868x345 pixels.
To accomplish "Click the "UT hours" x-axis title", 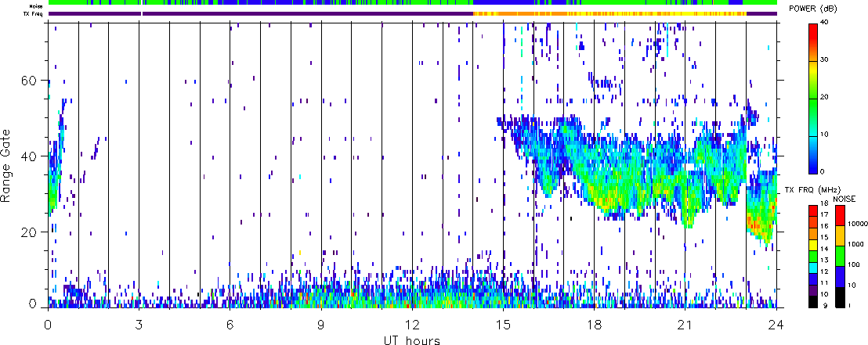I will point(412,340).
